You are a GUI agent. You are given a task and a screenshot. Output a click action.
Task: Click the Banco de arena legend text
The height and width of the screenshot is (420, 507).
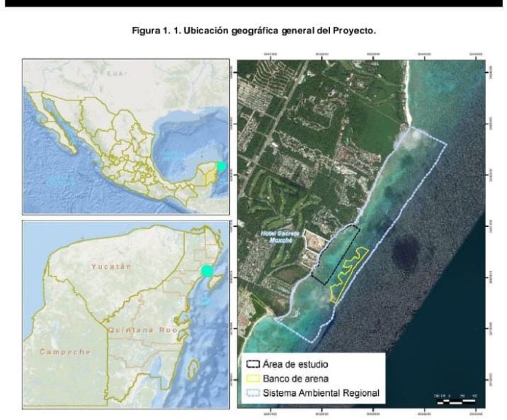click(296, 379)
